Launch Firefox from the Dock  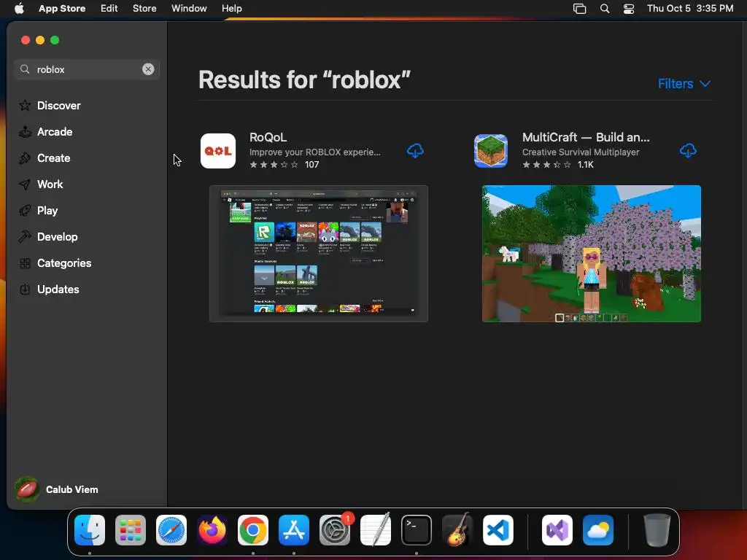coord(212,530)
